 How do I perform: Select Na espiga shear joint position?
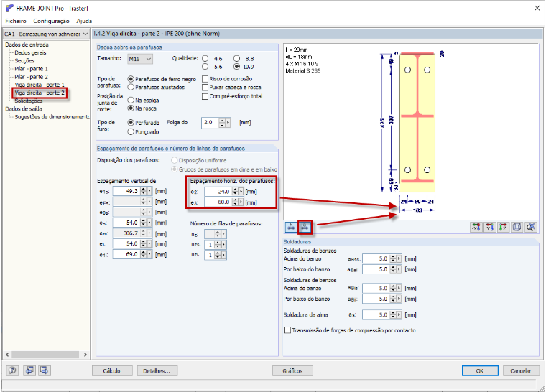click(131, 101)
